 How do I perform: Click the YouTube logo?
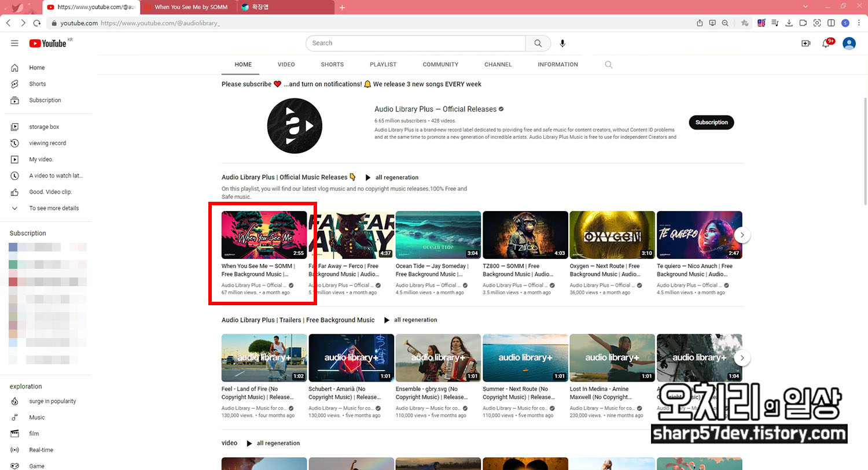[48, 43]
